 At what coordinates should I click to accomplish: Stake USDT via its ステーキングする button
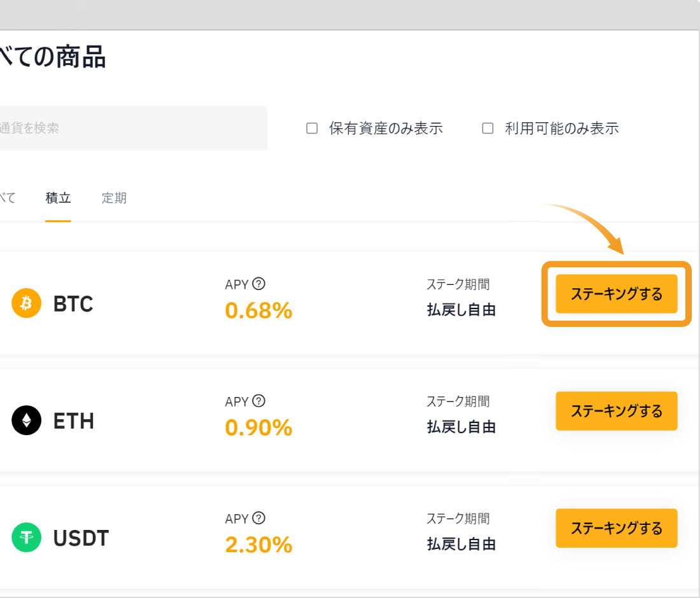[x=616, y=528]
